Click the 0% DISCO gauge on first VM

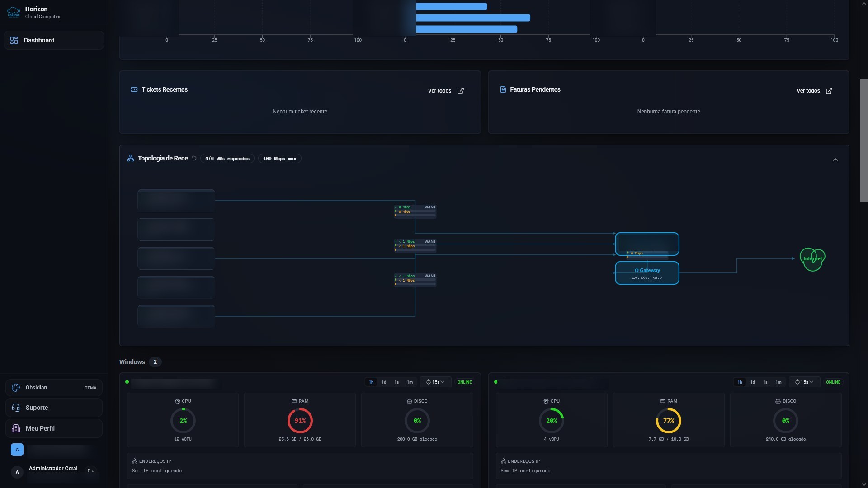coord(417,421)
